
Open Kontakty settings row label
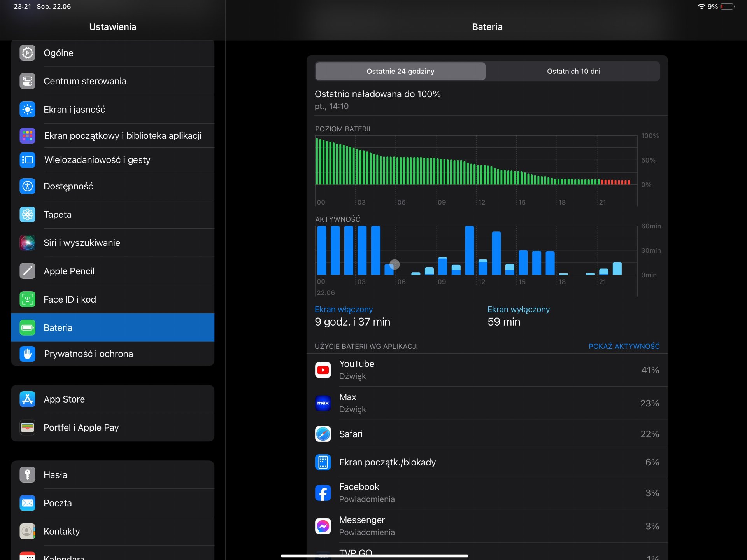[62, 532]
